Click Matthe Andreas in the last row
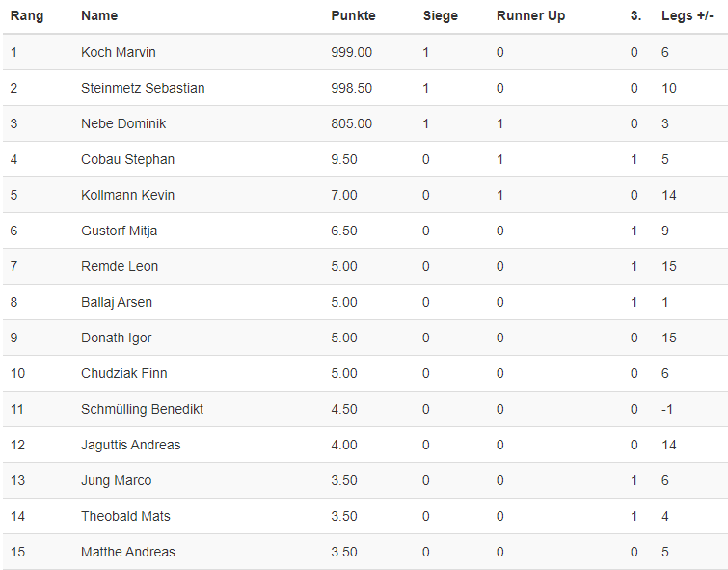 point(128,552)
